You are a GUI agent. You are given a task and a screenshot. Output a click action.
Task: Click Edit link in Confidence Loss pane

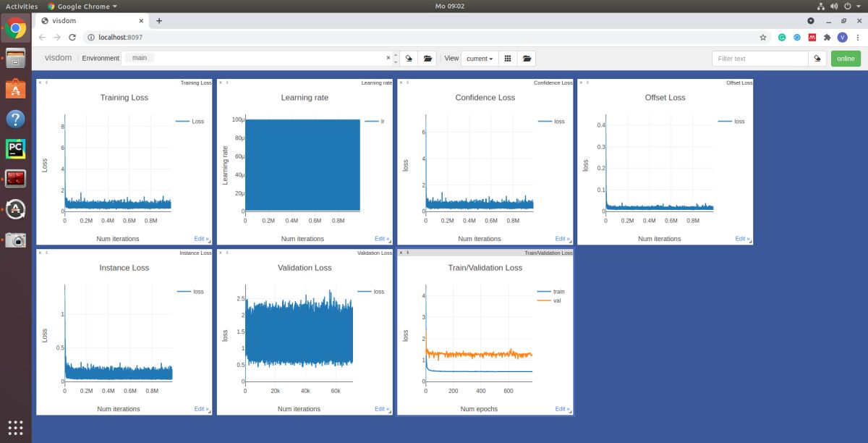(x=561, y=238)
